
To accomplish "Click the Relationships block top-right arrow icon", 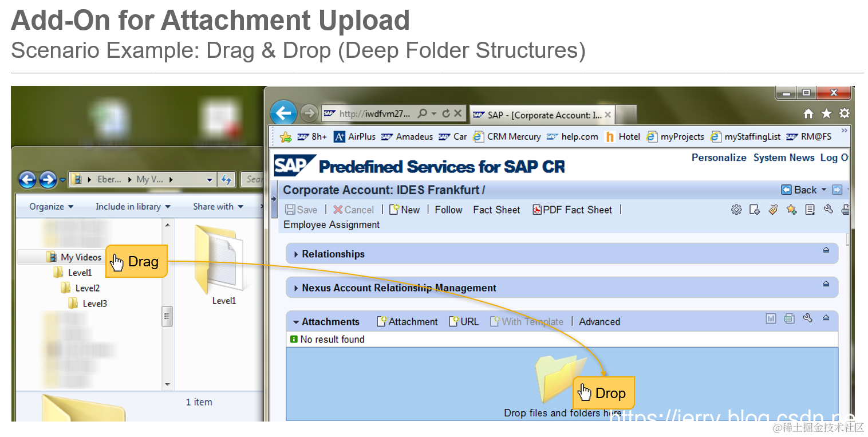I will click(826, 250).
